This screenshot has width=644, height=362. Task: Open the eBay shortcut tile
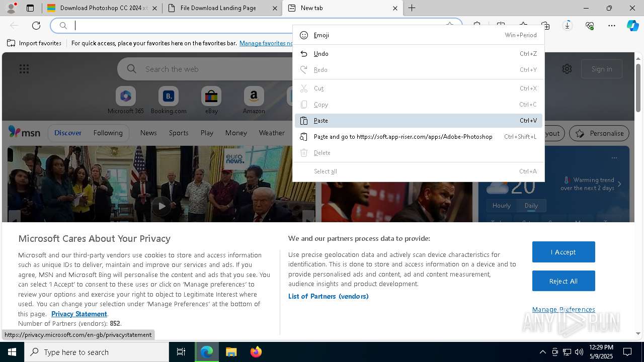pyautogui.click(x=211, y=101)
